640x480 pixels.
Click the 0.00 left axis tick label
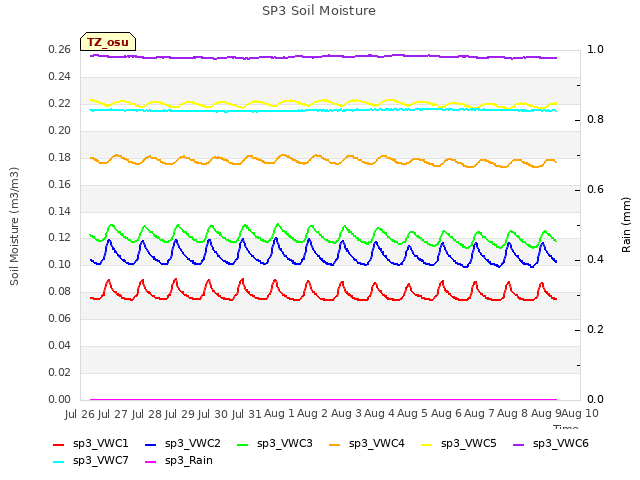click(60, 400)
